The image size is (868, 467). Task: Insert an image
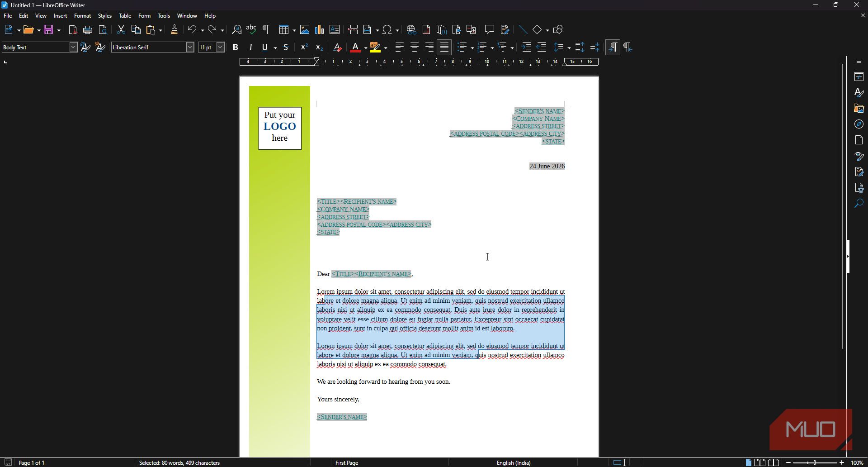[305, 30]
